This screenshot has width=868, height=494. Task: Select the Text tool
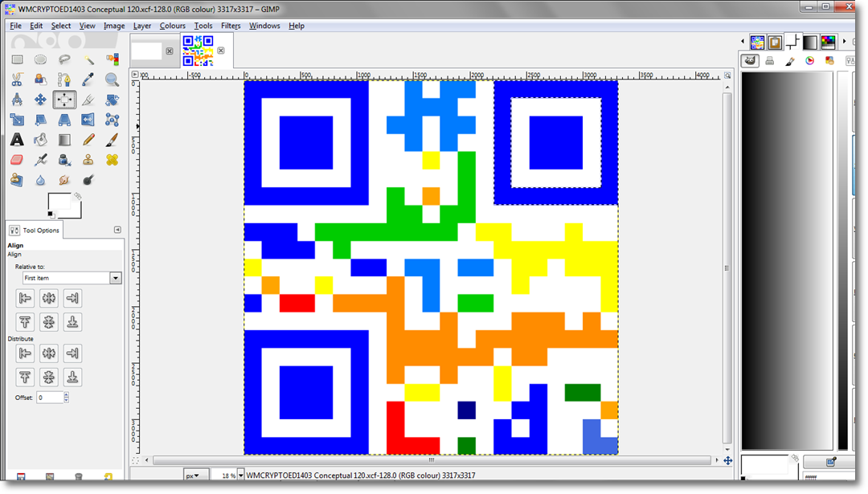point(17,140)
